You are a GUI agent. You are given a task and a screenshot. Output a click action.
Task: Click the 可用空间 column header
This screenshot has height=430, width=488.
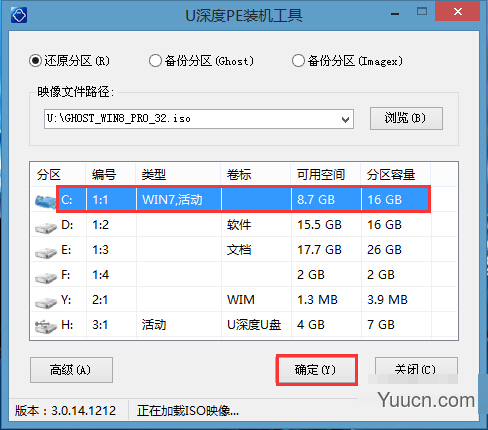pyautogui.click(x=321, y=175)
